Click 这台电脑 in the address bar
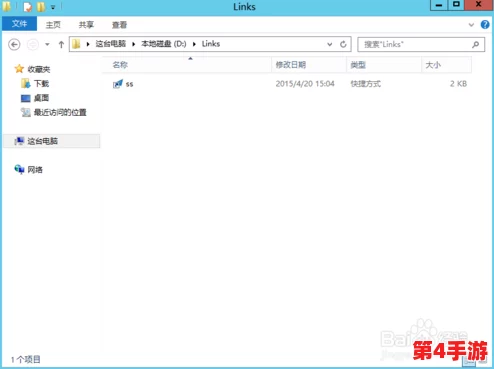The image size is (494, 369). click(x=111, y=44)
